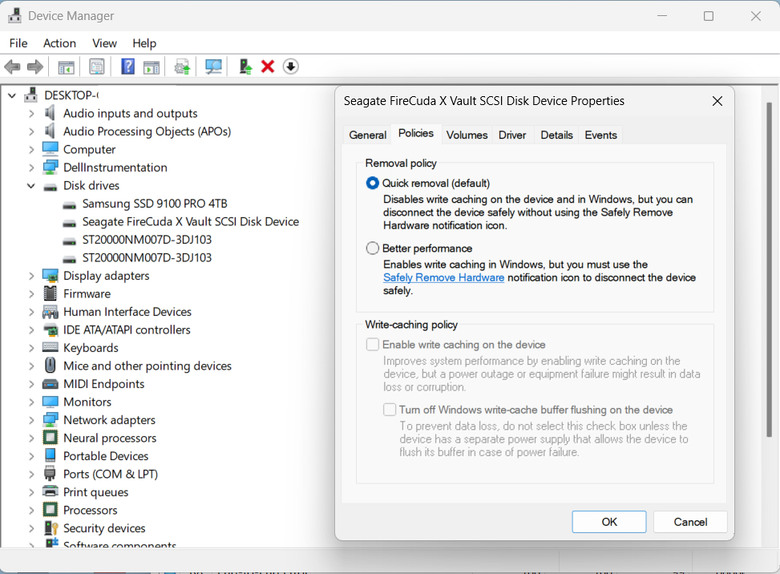Click the Display adapters icon
The image size is (780, 574).
(50, 276)
